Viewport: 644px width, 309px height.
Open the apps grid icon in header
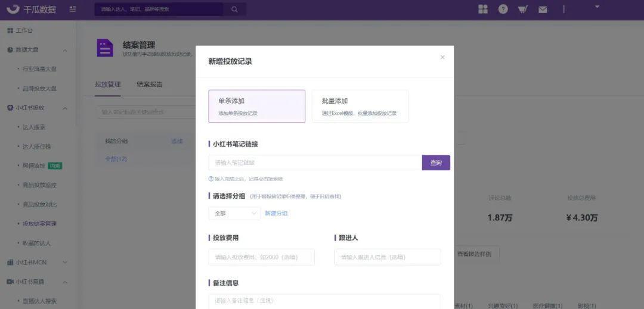(x=483, y=9)
